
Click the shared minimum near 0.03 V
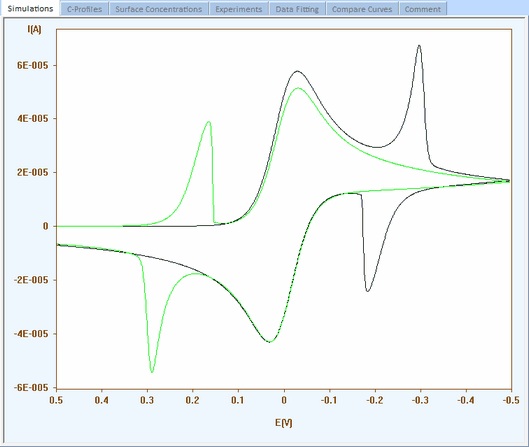tap(269, 342)
